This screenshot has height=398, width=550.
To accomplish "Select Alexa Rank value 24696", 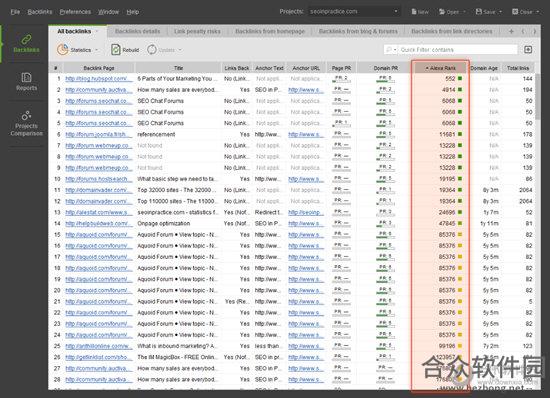I will (x=447, y=212).
